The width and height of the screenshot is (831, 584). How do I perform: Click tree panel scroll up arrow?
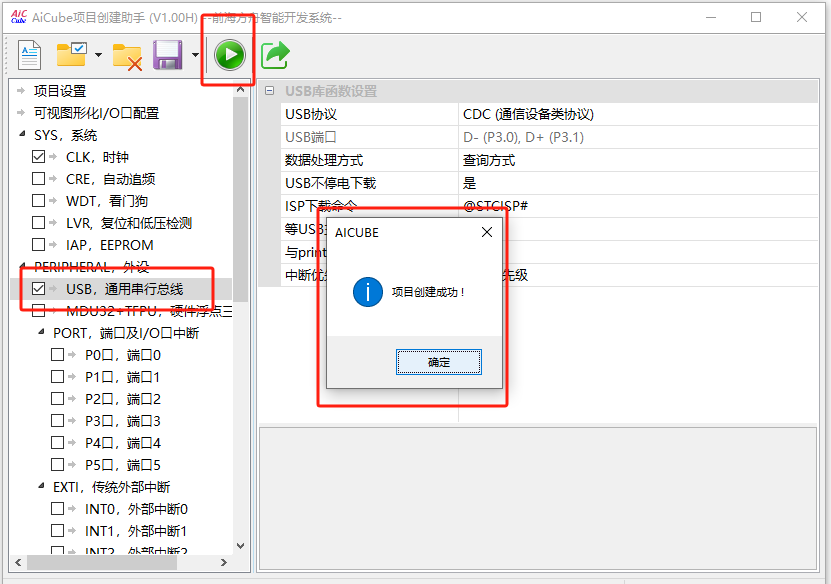(241, 89)
